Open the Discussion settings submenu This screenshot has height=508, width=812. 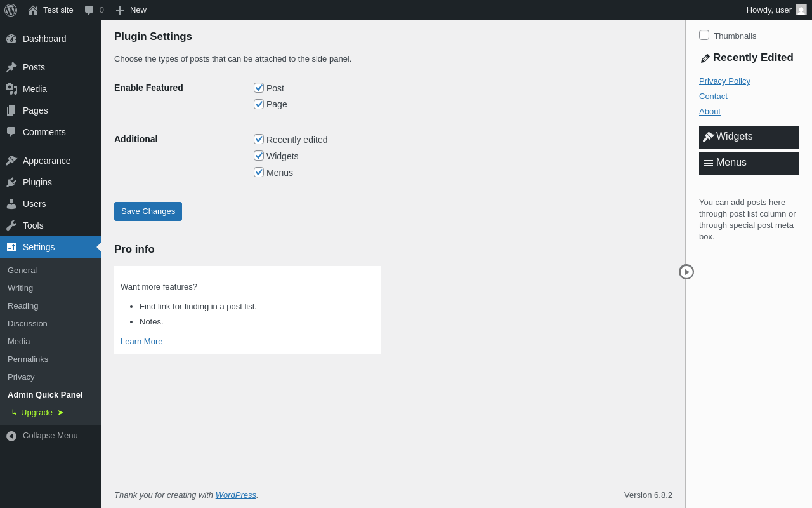[x=51, y=324]
